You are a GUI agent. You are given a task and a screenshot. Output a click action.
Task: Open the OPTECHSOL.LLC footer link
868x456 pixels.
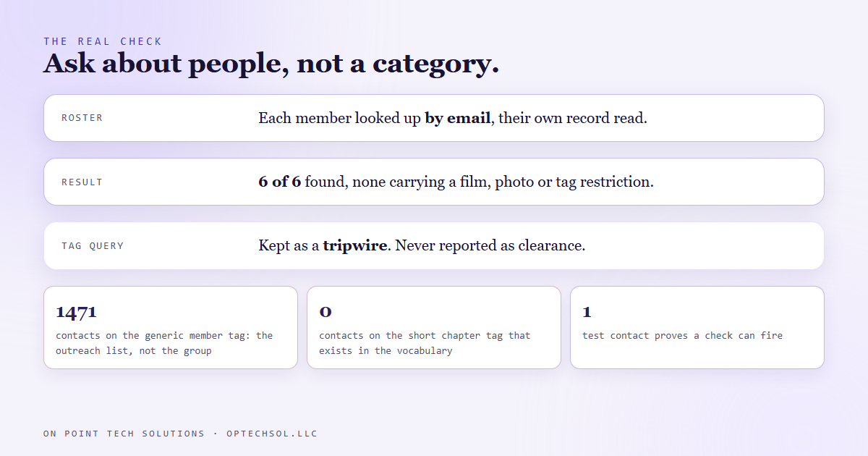[272, 434]
